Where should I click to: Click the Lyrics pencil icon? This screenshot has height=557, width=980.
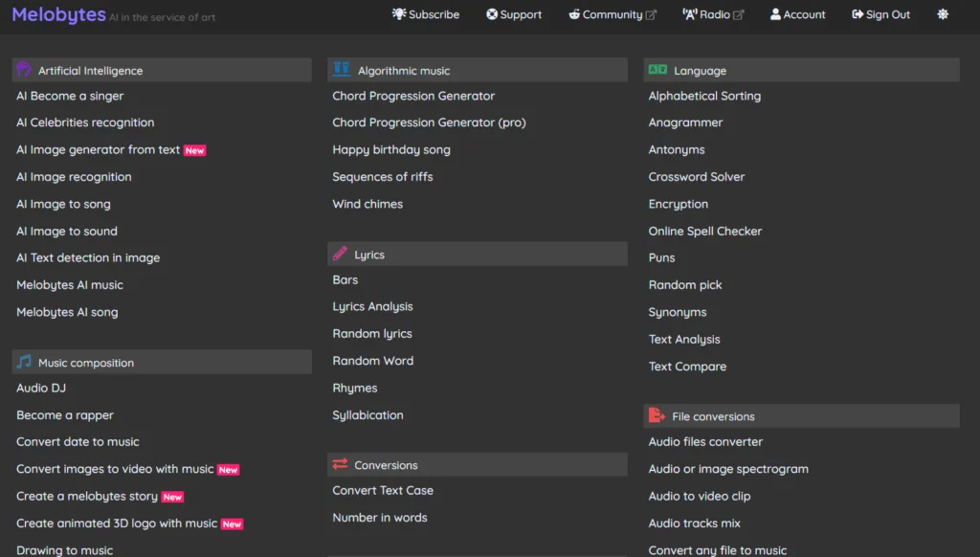(340, 254)
